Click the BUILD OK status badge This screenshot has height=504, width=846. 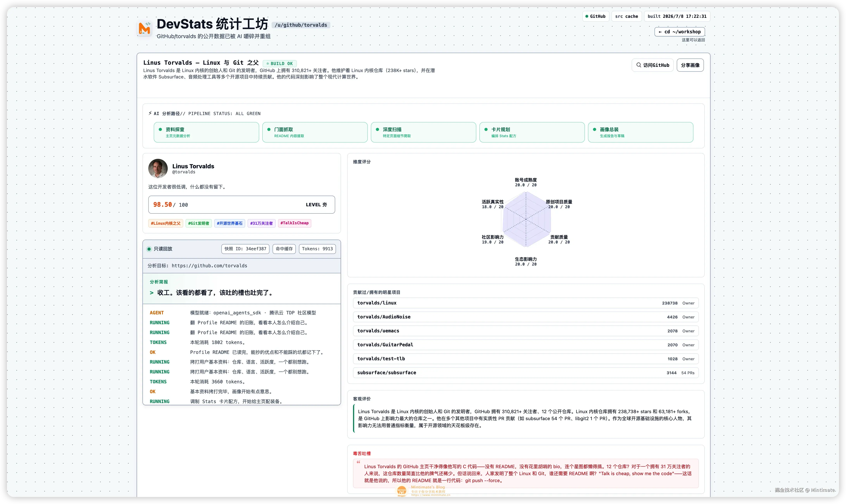(x=279, y=64)
